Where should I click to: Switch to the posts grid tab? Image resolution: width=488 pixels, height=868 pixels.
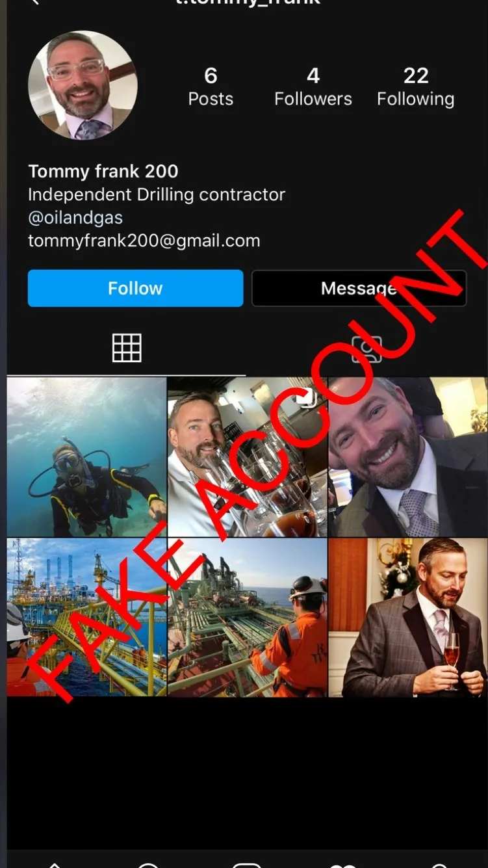point(127,348)
